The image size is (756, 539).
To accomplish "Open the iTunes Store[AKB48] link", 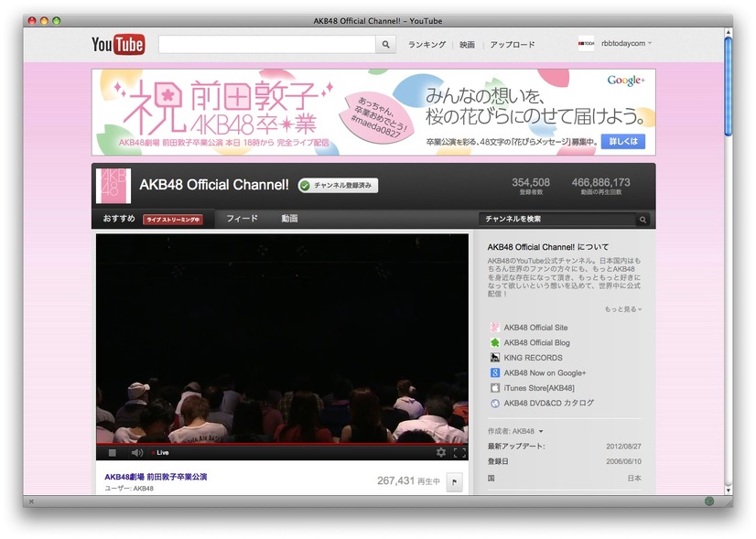I will click(x=539, y=388).
